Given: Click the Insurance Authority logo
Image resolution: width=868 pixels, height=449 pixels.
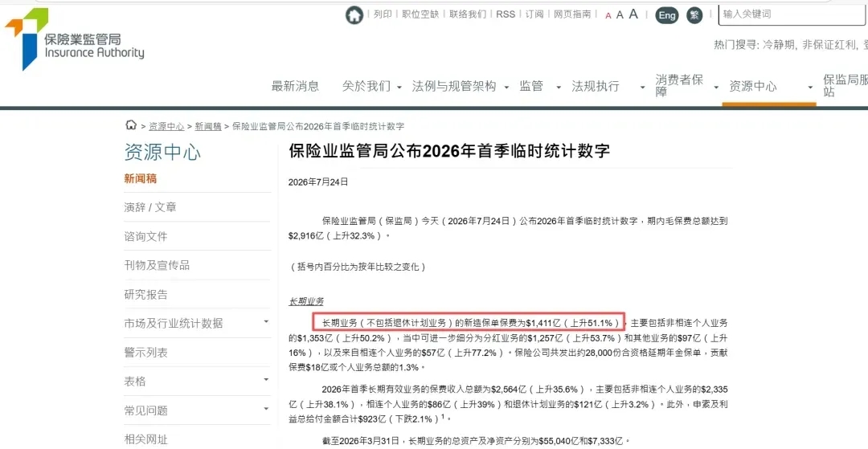Looking at the screenshot, I should [75, 40].
